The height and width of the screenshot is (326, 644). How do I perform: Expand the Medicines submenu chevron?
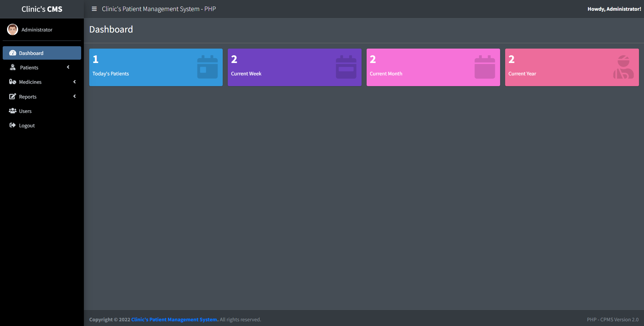74,82
